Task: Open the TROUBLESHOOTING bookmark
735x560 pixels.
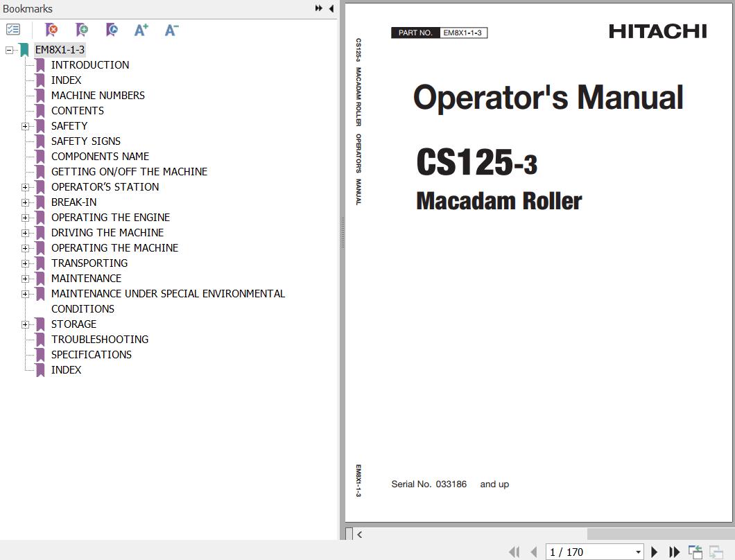Action: [99, 339]
